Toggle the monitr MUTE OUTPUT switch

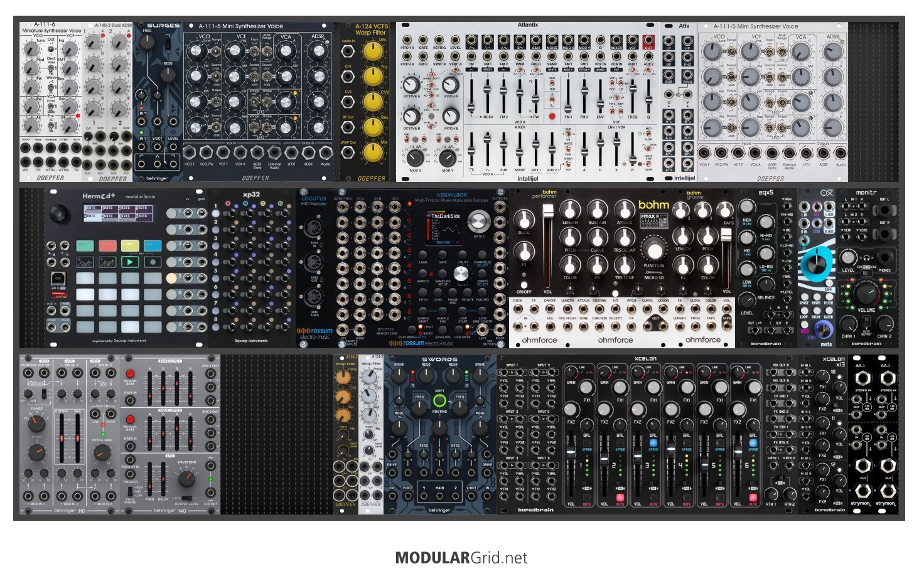click(x=866, y=322)
